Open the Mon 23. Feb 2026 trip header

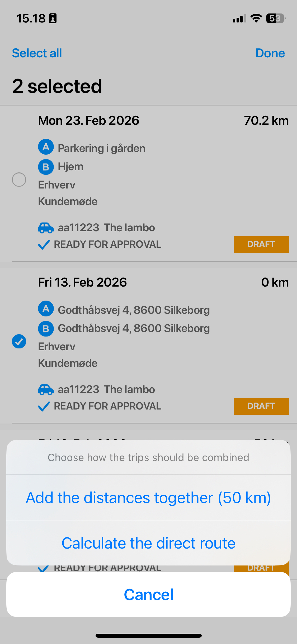(x=89, y=121)
